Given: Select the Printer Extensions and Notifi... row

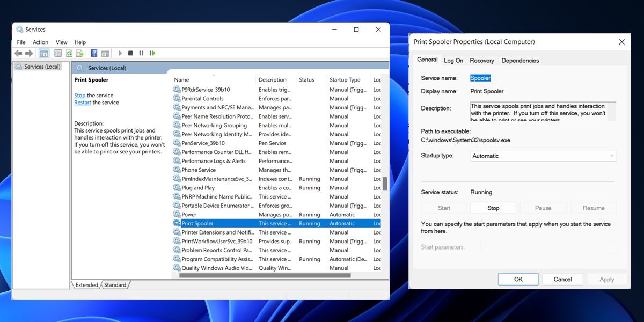Looking at the screenshot, I should (276, 232).
